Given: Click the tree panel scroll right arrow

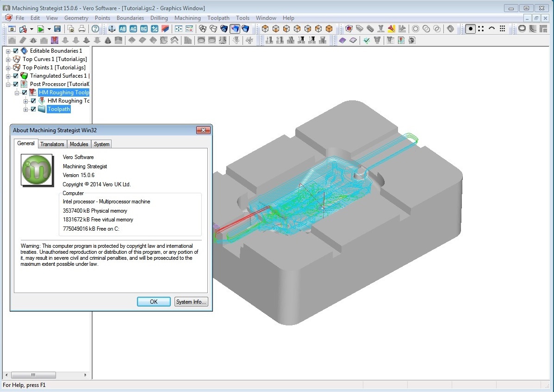Looking at the screenshot, I should point(85,375).
